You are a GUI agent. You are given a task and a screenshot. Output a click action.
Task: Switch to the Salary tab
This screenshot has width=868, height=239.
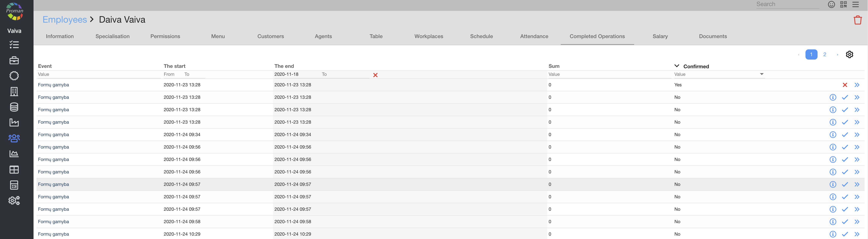(x=660, y=36)
